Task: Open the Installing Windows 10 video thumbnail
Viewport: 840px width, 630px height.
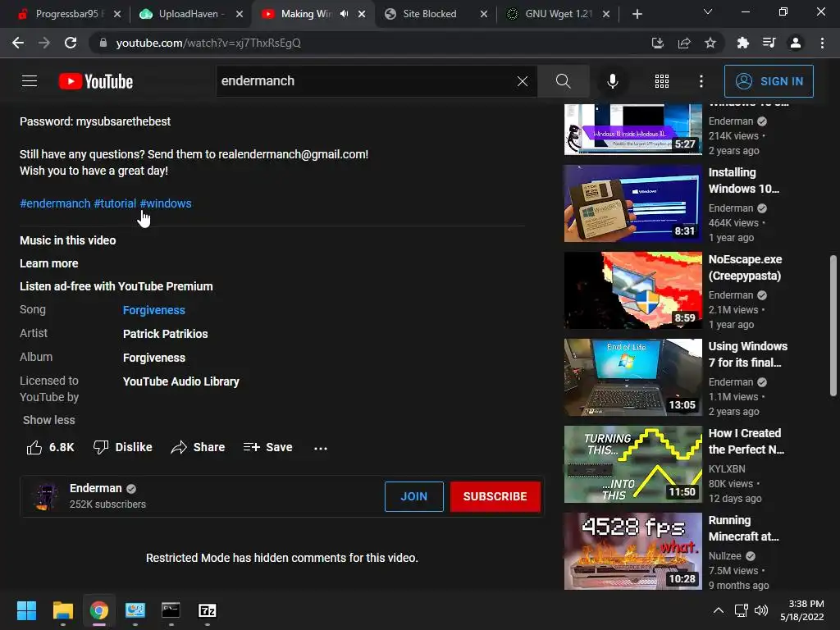Action: click(x=632, y=203)
